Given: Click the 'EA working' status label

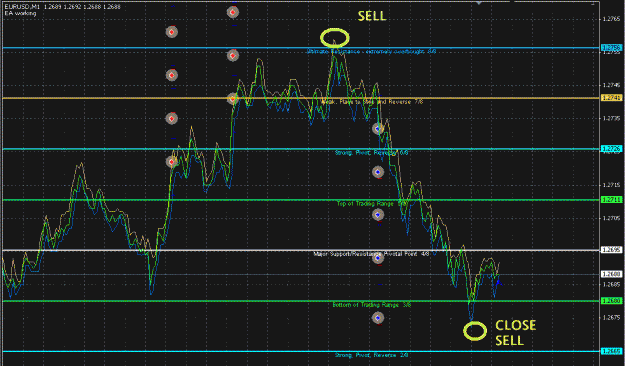Looking at the screenshot, I should [20, 13].
